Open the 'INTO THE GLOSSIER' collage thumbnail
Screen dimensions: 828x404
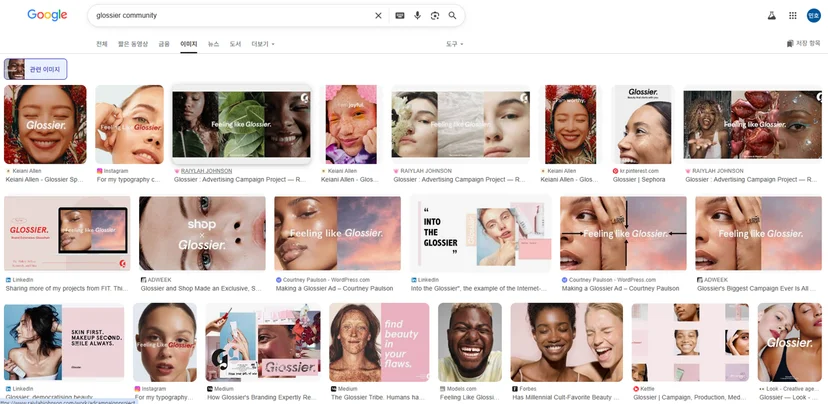481,233
